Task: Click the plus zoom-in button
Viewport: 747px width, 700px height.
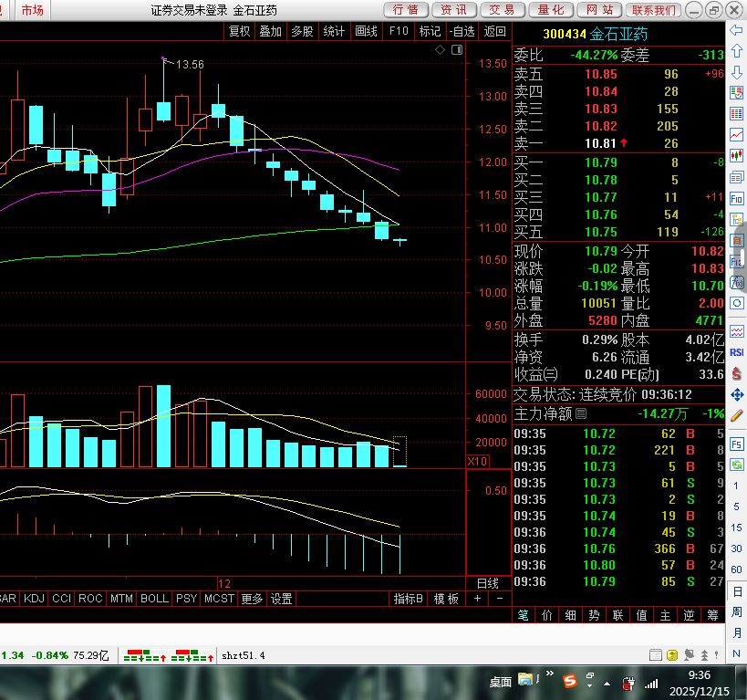Action: click(x=477, y=599)
